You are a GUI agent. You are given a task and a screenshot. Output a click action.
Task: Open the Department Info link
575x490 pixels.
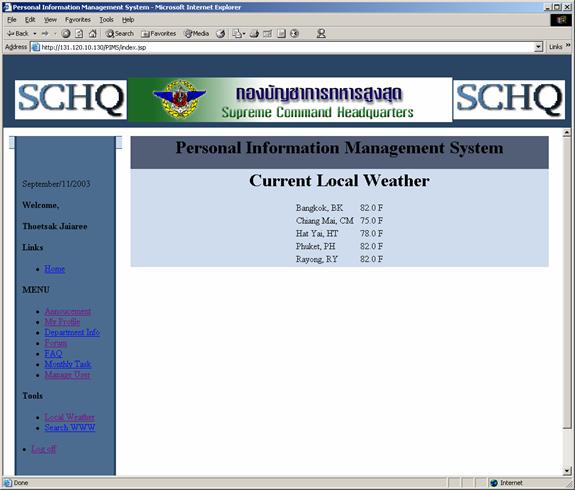tap(72, 332)
